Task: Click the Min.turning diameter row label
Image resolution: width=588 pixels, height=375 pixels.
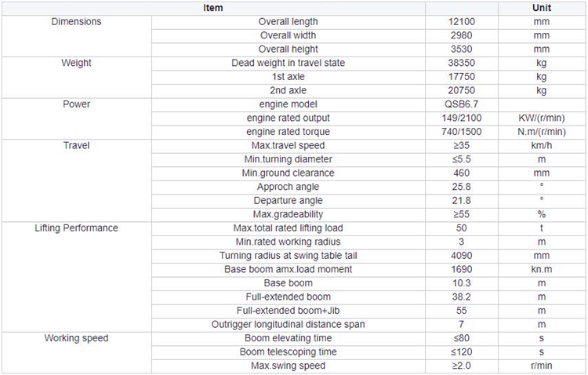Action: coord(288,159)
